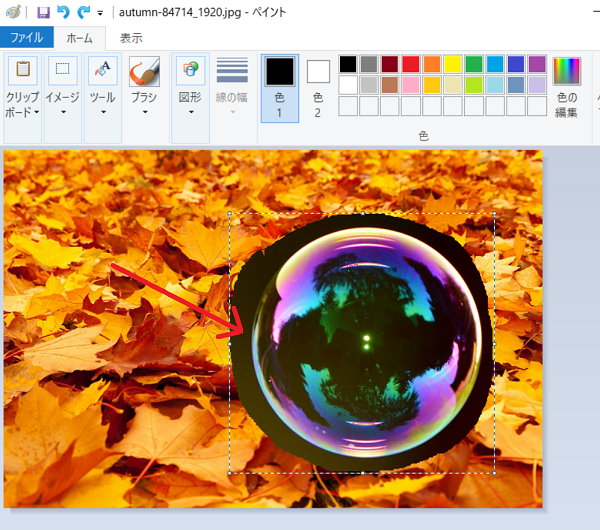Image resolution: width=600 pixels, height=530 pixels.
Task: Undo the last action
Action: click(64, 12)
